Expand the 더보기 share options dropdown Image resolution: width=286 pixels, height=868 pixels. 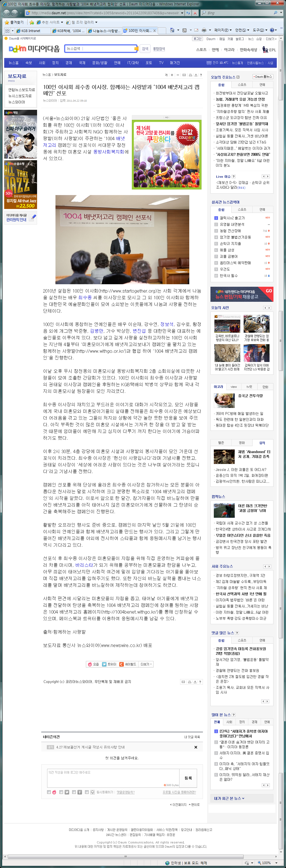pos(146,664)
